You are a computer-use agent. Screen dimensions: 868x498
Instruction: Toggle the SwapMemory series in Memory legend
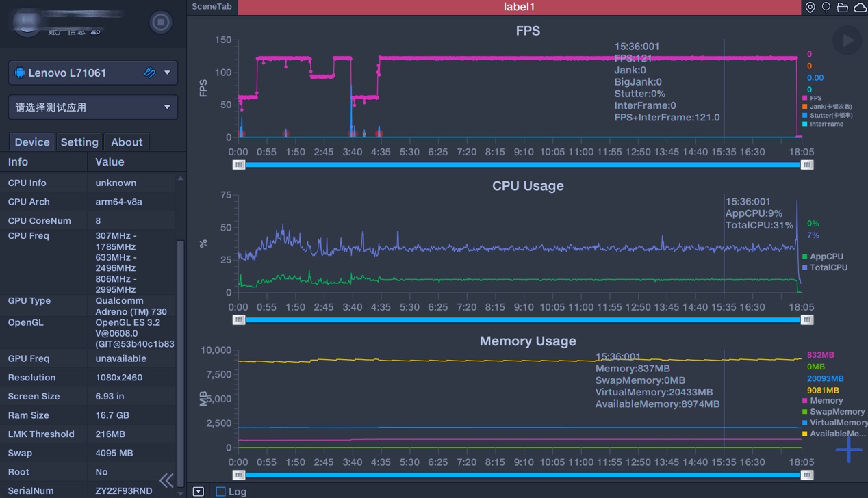(836, 412)
